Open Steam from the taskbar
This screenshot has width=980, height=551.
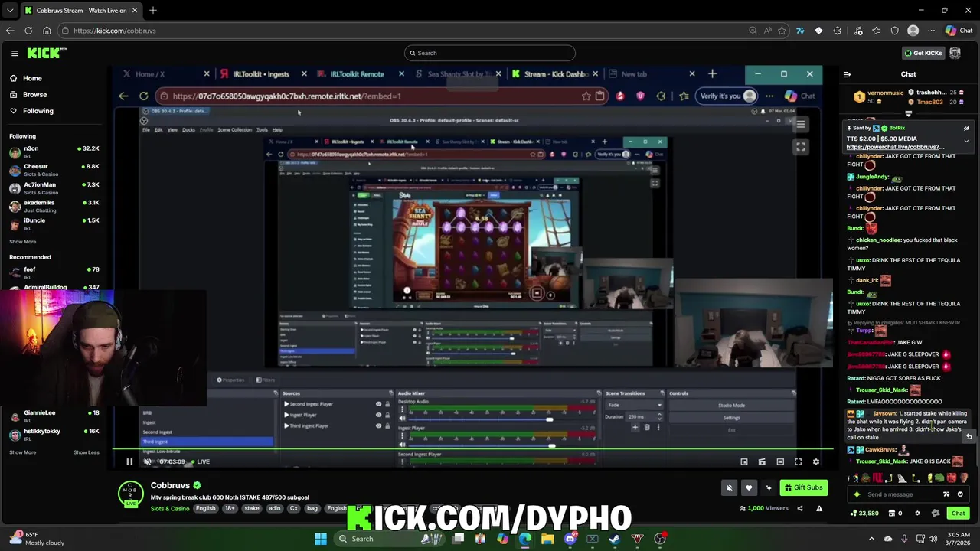(x=615, y=539)
